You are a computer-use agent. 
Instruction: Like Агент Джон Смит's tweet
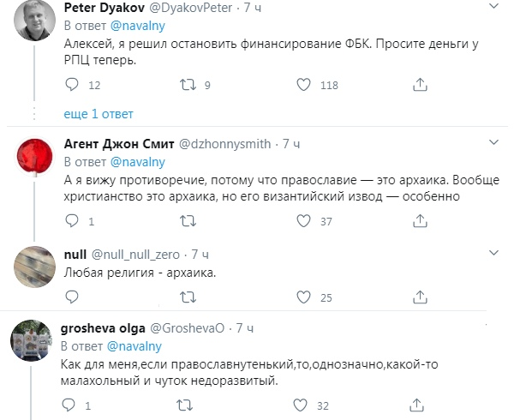pos(303,222)
